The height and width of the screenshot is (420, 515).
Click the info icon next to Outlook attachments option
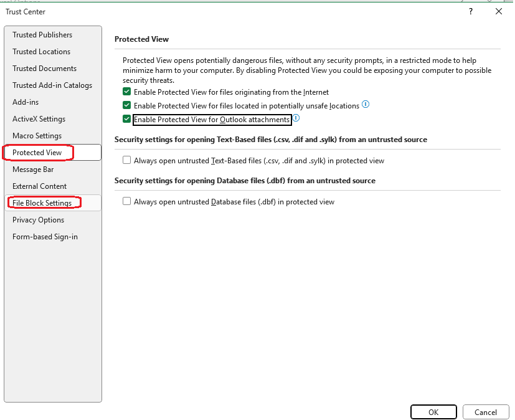pyautogui.click(x=296, y=118)
